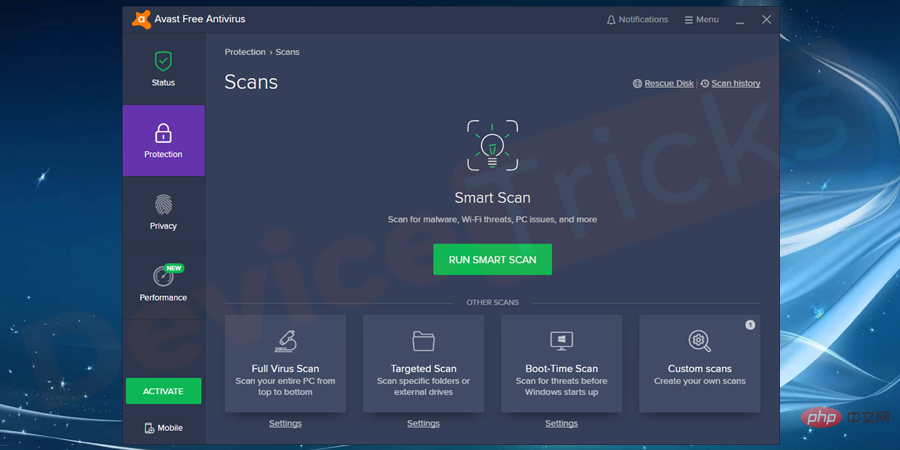Open Settings under Full Virus Scan
Viewport: 900px width, 450px height.
tap(285, 424)
